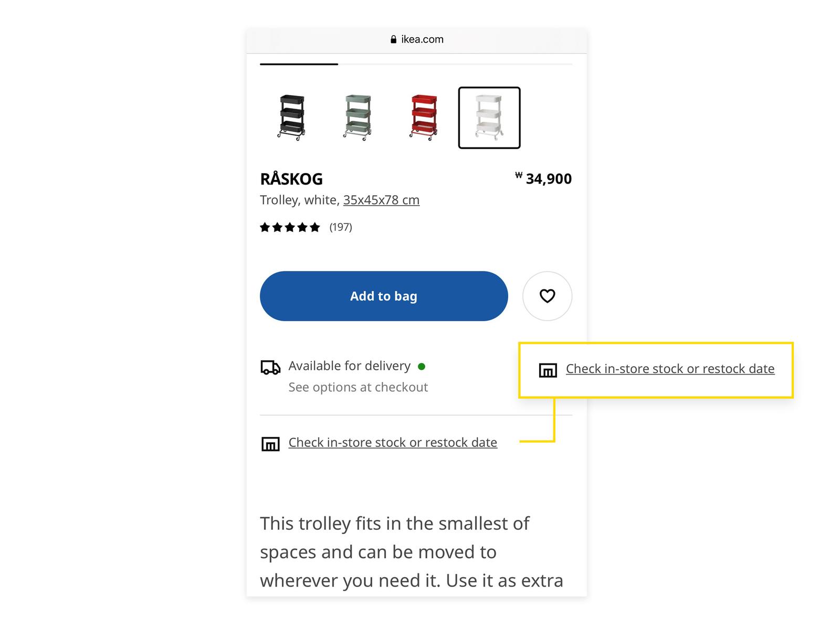Select the black trolley thumbnail
This screenshot has height=629, width=840.
click(293, 118)
